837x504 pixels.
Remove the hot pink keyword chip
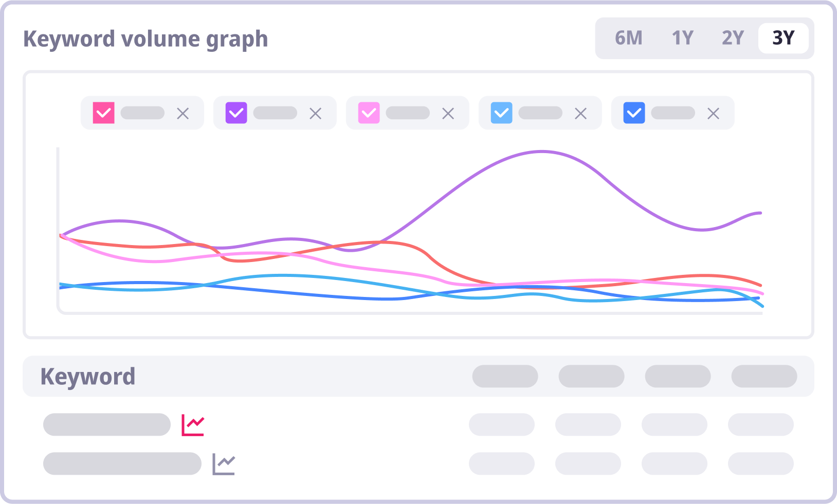(183, 114)
